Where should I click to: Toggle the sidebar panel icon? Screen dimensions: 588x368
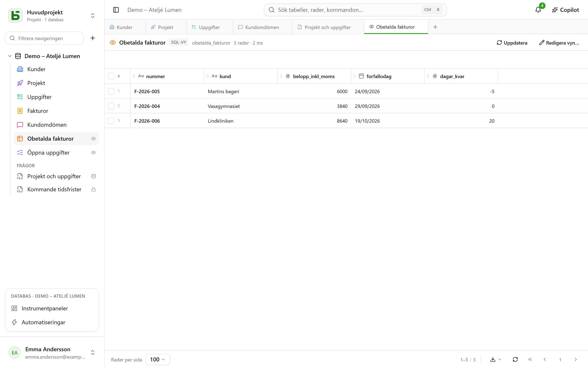tap(116, 10)
